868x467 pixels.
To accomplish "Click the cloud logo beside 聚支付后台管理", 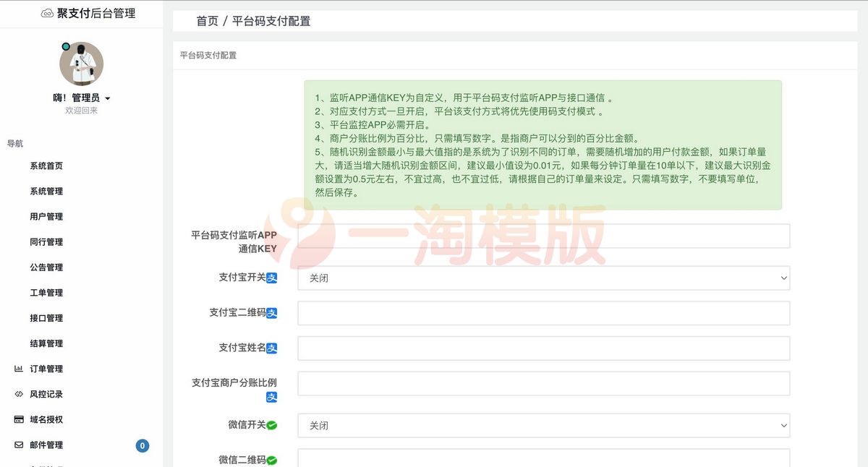I will click(47, 13).
